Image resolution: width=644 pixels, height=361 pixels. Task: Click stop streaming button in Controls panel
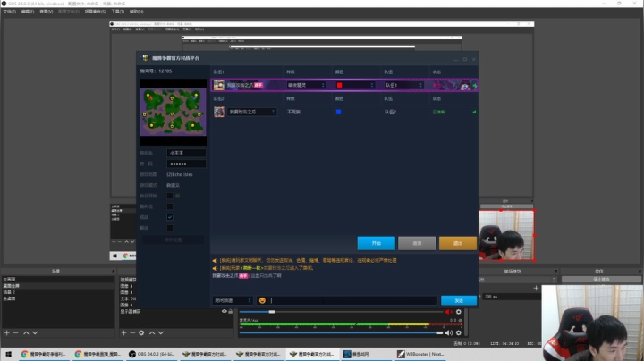[x=601, y=280]
